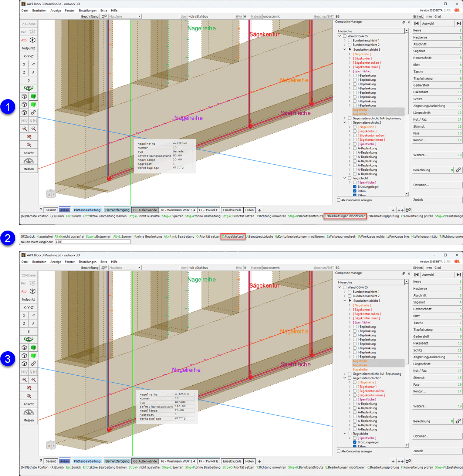Click double-plus icon right of tabs, lower window
The image size is (463, 476).
click(x=401, y=461)
